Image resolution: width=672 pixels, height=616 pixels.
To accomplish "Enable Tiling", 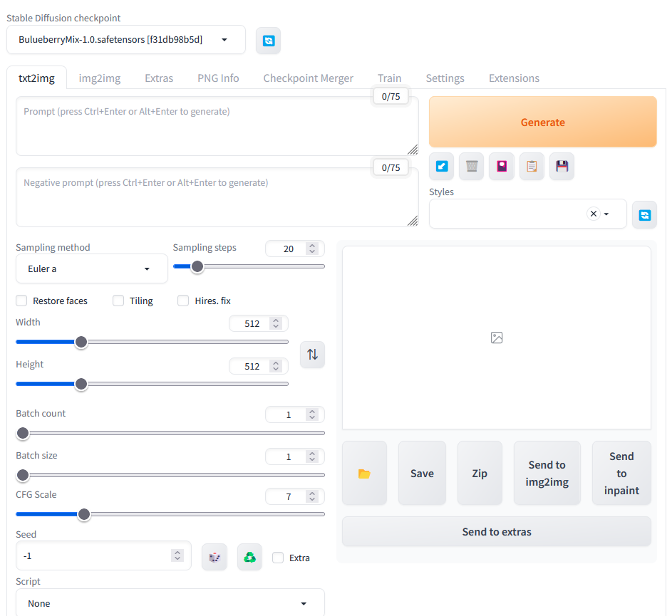I will point(118,301).
